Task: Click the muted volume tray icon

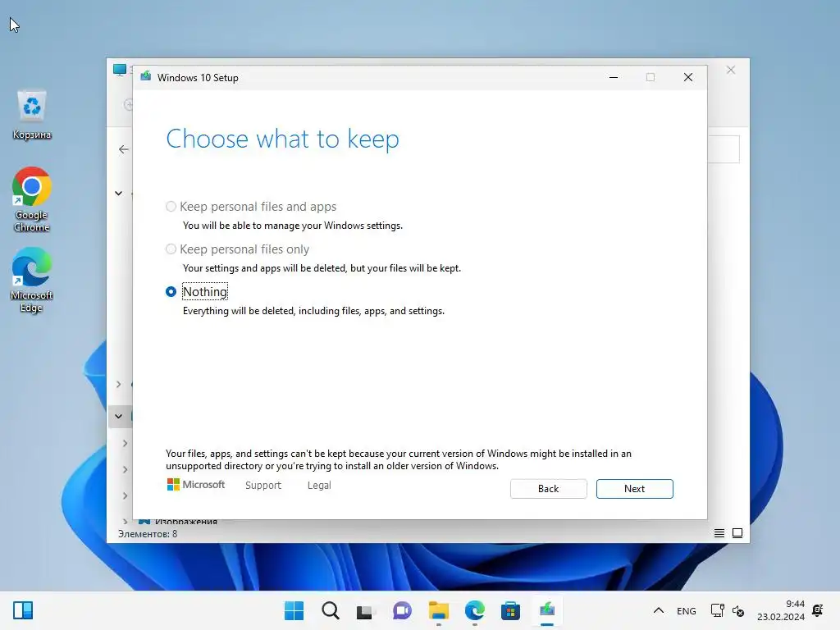Action: point(738,610)
